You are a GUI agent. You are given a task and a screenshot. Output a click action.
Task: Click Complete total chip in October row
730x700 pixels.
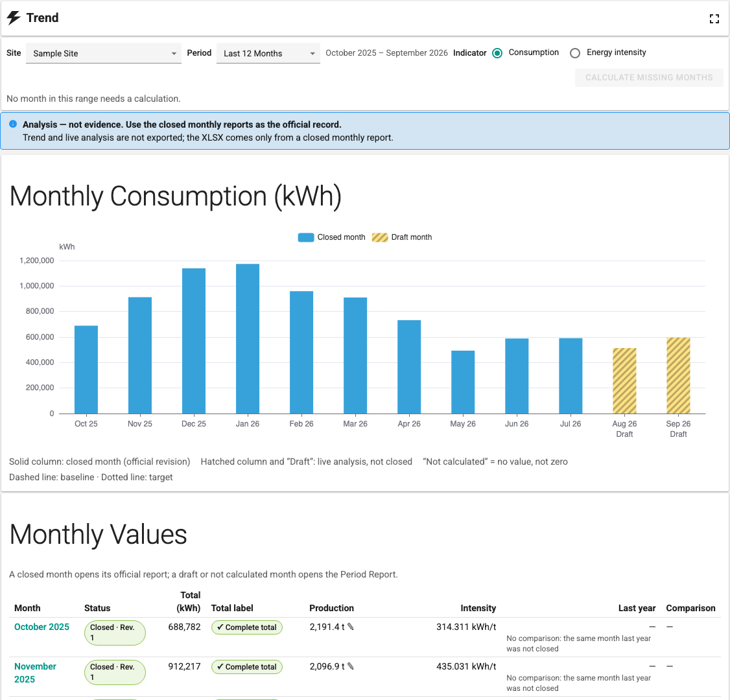pyautogui.click(x=247, y=627)
